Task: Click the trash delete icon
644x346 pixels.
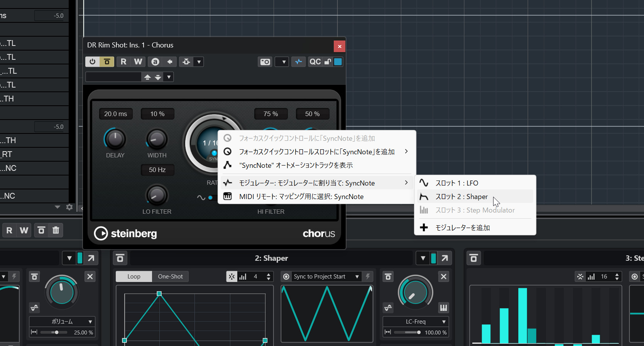Action: 56,230
